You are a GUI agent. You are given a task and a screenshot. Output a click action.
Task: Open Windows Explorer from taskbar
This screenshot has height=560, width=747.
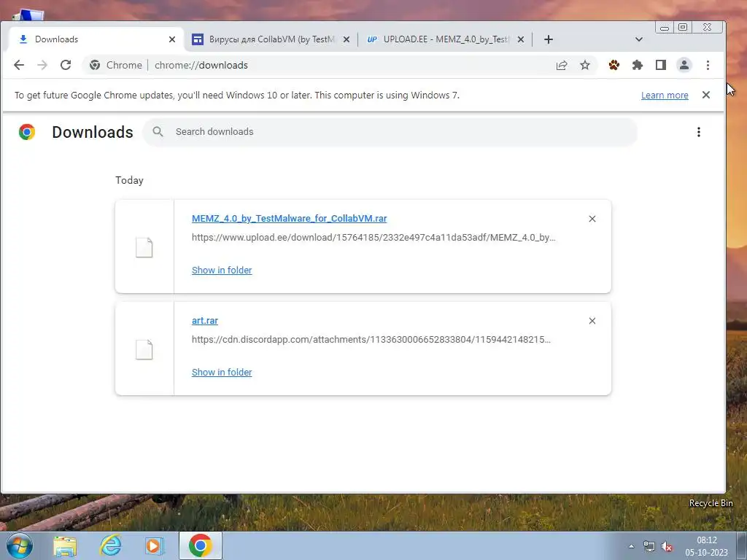pyautogui.click(x=65, y=546)
